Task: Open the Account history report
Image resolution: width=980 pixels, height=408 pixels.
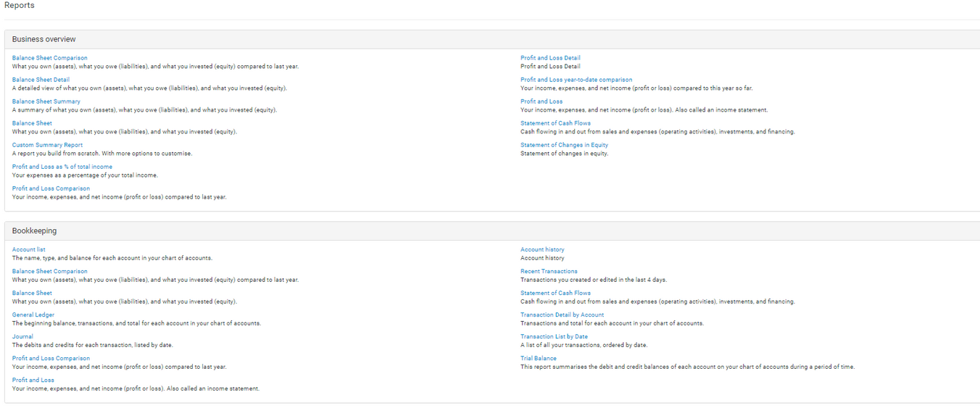Action: pos(542,249)
